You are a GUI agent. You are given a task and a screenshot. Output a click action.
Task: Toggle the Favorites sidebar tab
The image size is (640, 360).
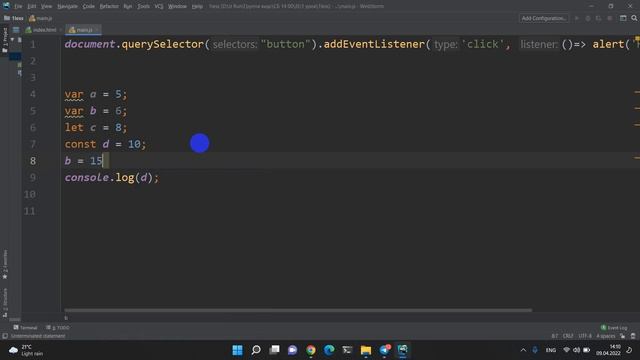[5, 264]
